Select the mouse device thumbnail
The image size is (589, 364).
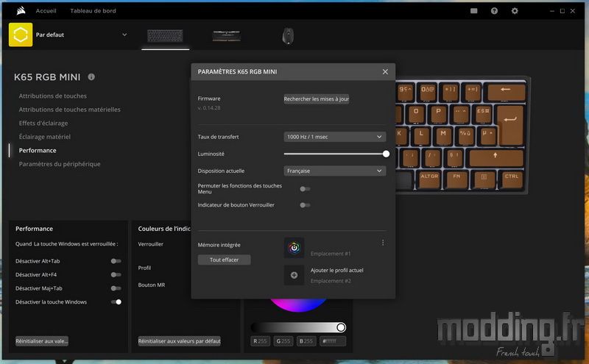click(x=288, y=36)
